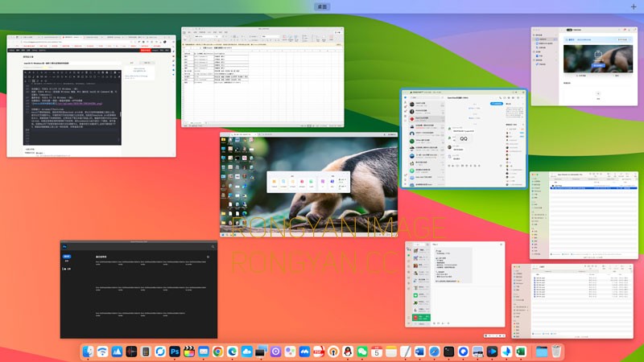Launch Google Chrome from the Dock
Viewport: 644px width, 362px height.
(x=217, y=352)
